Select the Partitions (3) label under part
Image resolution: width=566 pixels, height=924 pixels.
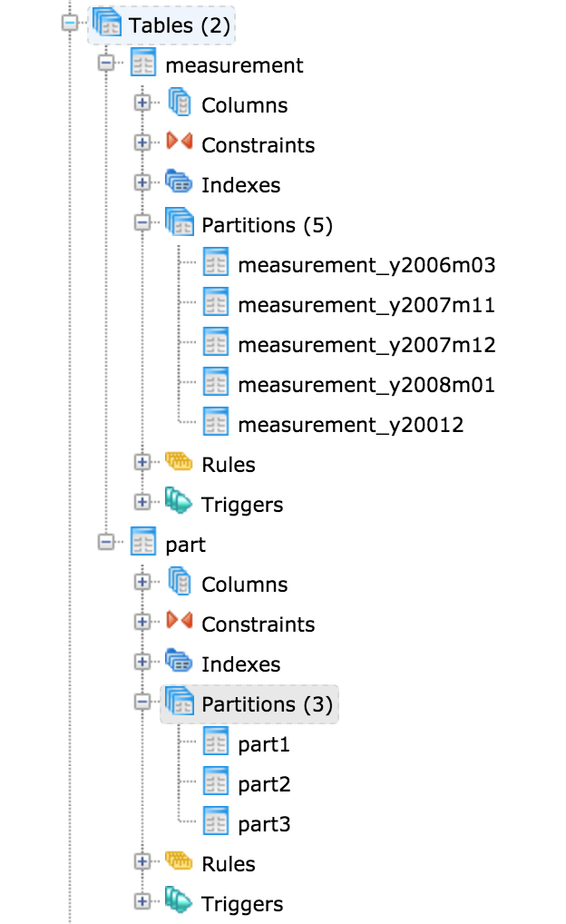click(x=267, y=704)
